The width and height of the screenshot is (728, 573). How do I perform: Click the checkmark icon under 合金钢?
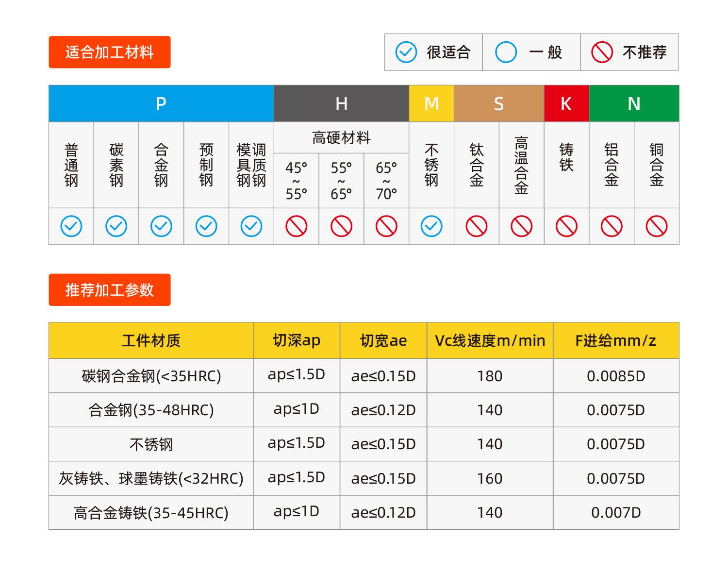(161, 226)
